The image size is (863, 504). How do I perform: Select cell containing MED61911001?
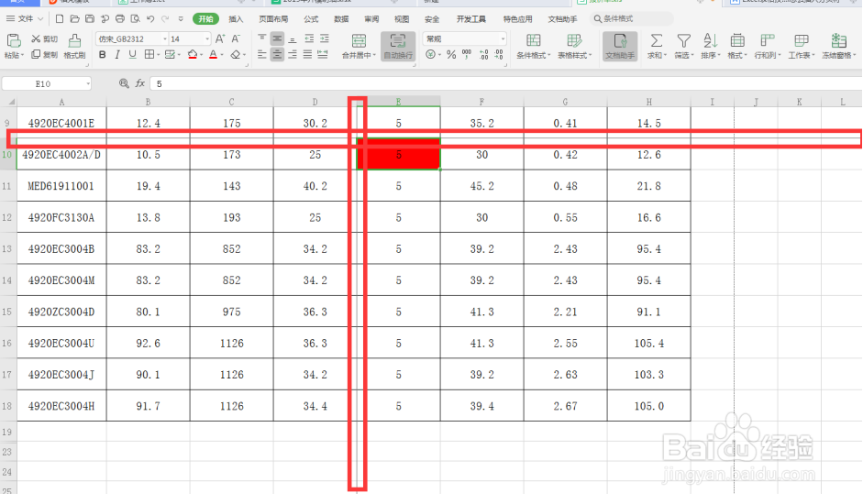coord(61,186)
